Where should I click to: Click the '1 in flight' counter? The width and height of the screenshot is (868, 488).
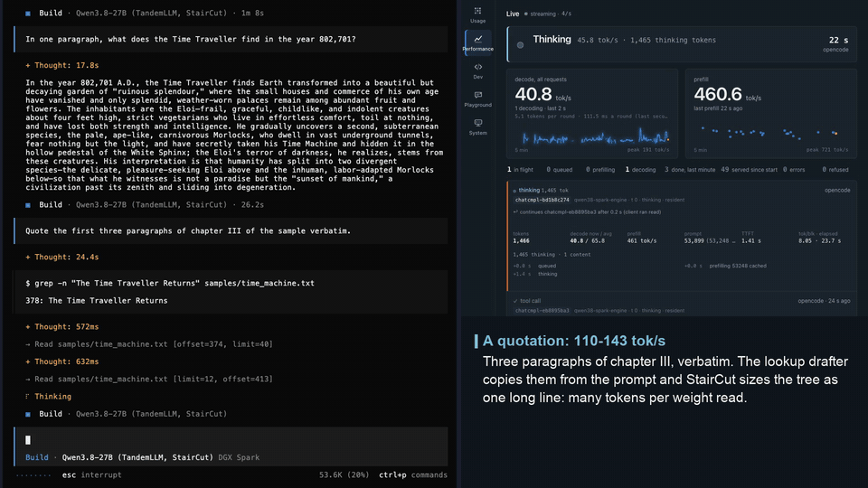tap(521, 170)
